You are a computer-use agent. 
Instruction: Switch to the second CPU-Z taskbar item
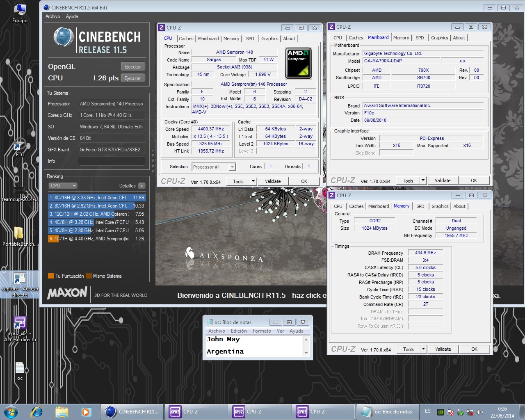(x=260, y=412)
